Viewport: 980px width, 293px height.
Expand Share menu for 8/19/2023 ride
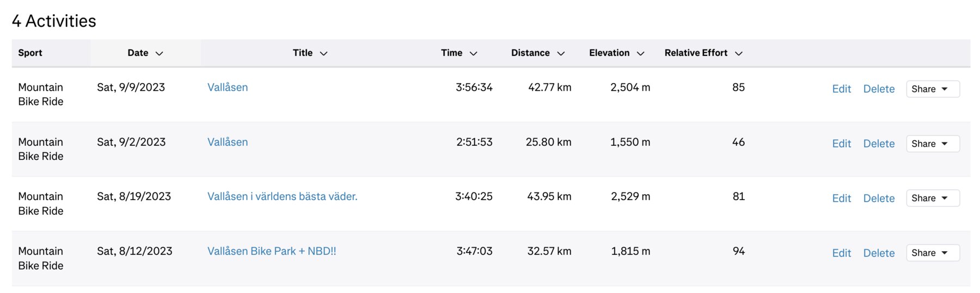(932, 198)
